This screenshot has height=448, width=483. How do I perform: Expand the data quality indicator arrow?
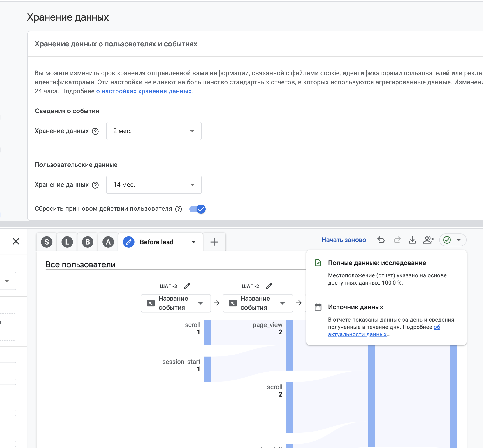(459, 240)
